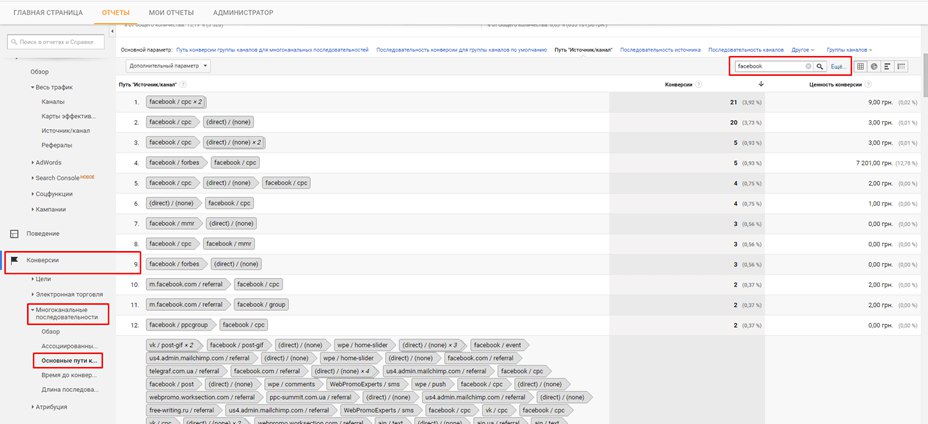Expand the Кампании section

pyautogui.click(x=33, y=209)
